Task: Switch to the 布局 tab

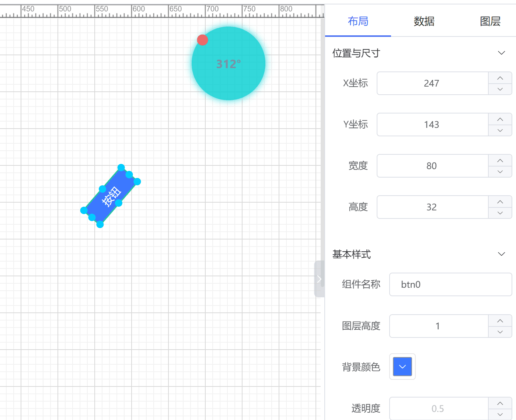Action: click(x=358, y=21)
